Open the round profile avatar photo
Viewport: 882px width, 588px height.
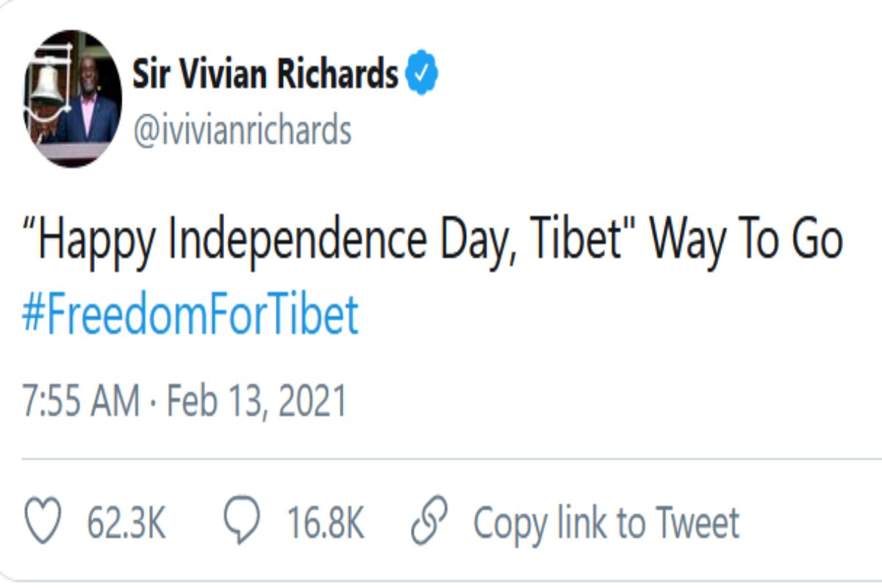[73, 98]
